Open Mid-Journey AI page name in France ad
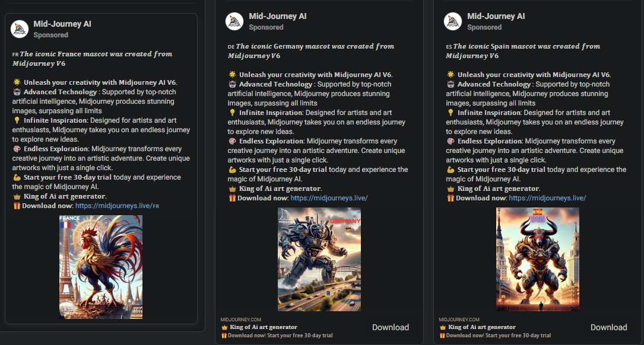 (62, 24)
